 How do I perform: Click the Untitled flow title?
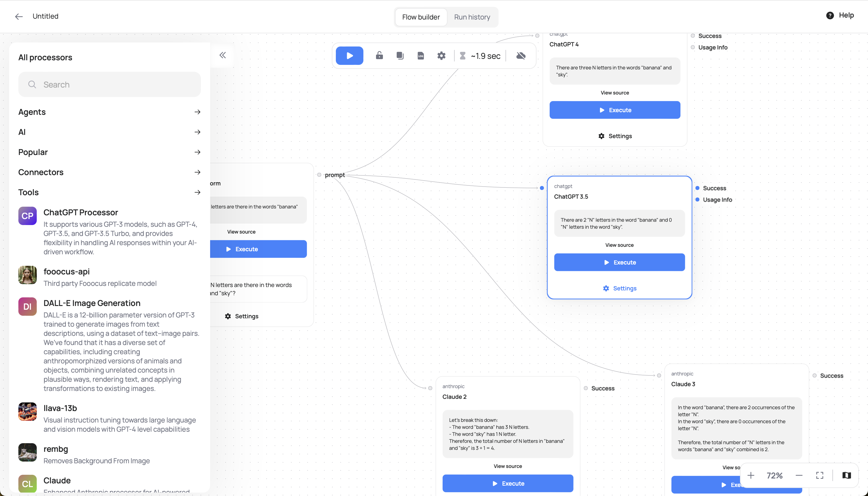click(45, 16)
